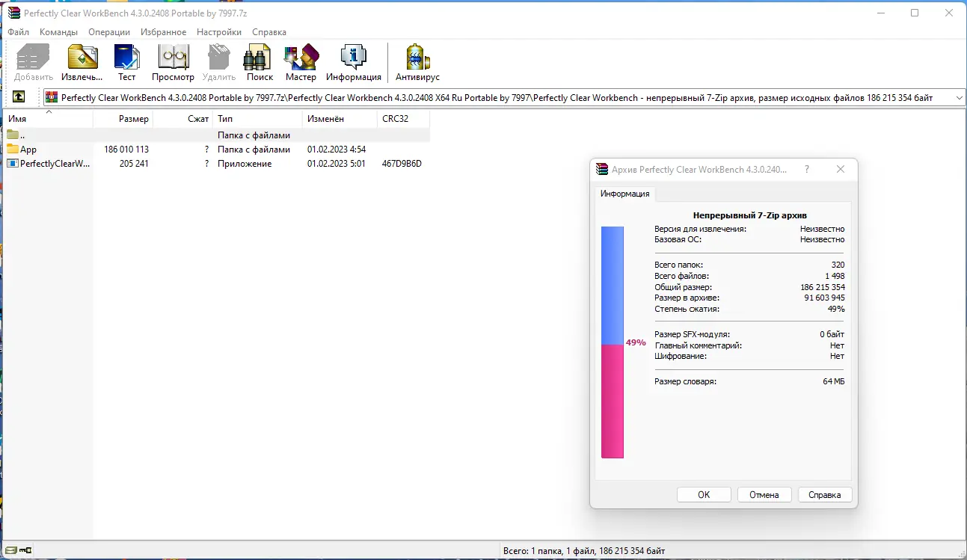This screenshot has height=560, width=967.
Task: Click the Отмена button
Action: 764,495
